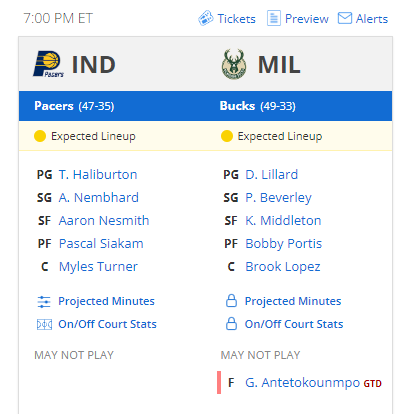The width and height of the screenshot is (400, 414).
Task: Open Bucks On/Off Court Stats link
Action: pyautogui.click(x=294, y=324)
